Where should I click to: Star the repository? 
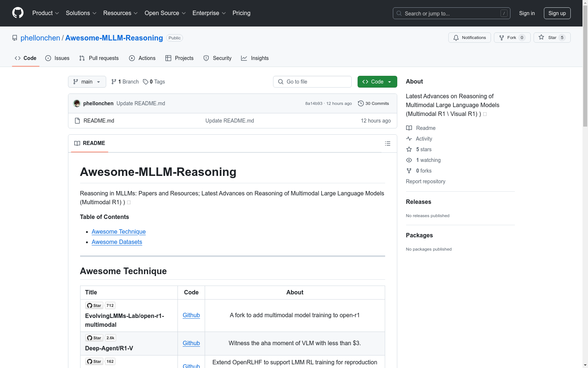[552, 38]
